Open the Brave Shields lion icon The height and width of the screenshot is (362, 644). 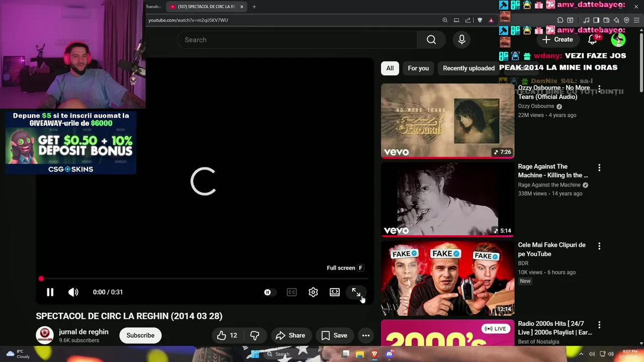pyautogui.click(x=479, y=20)
